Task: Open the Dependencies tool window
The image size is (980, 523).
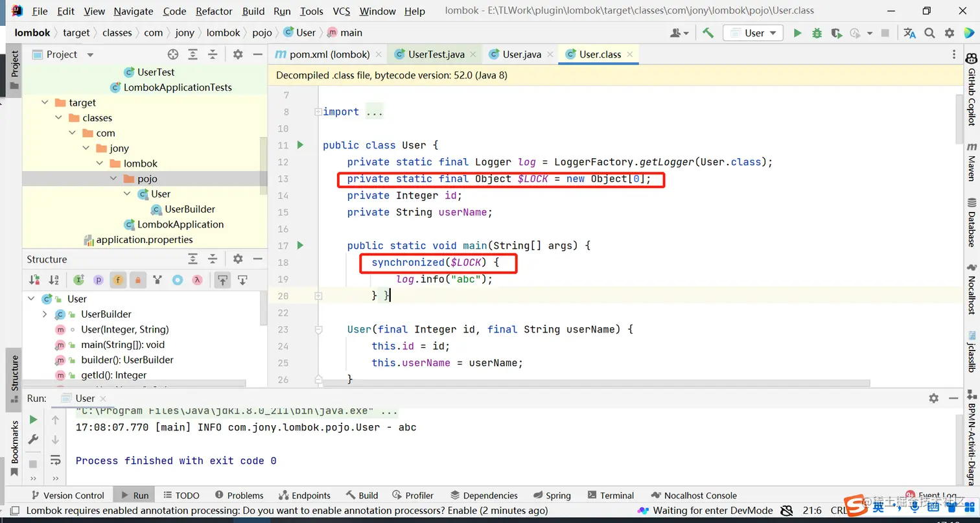Action: click(x=484, y=495)
